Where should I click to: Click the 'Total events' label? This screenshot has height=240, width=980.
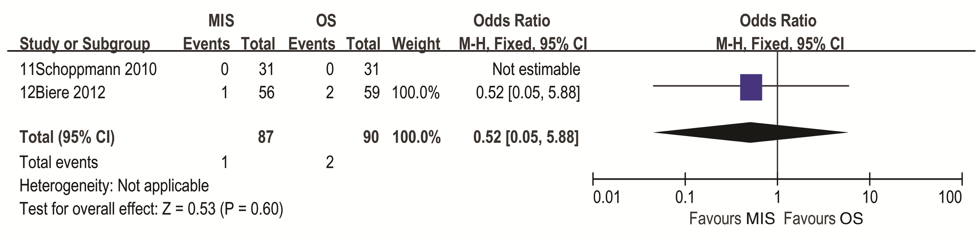[x=59, y=163]
